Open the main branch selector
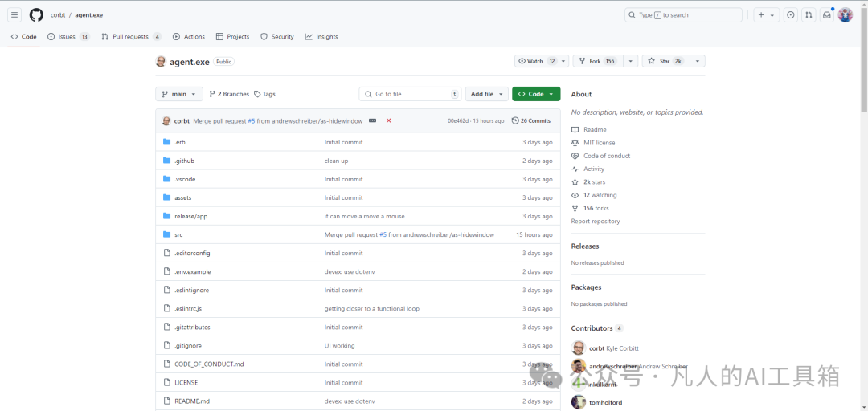 click(178, 94)
